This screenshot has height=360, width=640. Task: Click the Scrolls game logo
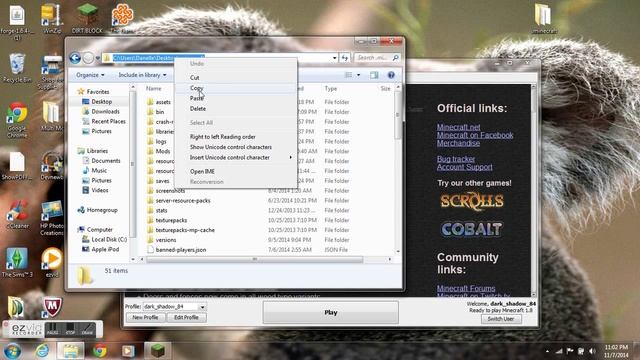(472, 201)
